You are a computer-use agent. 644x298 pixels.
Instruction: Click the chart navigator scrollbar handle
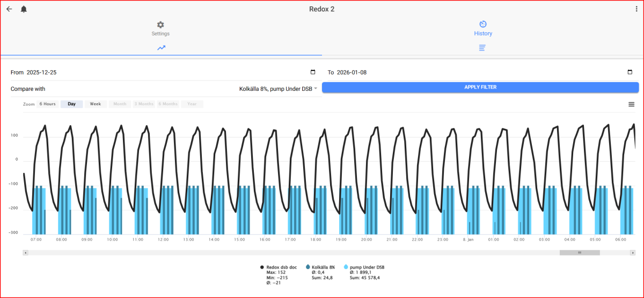tap(580, 252)
